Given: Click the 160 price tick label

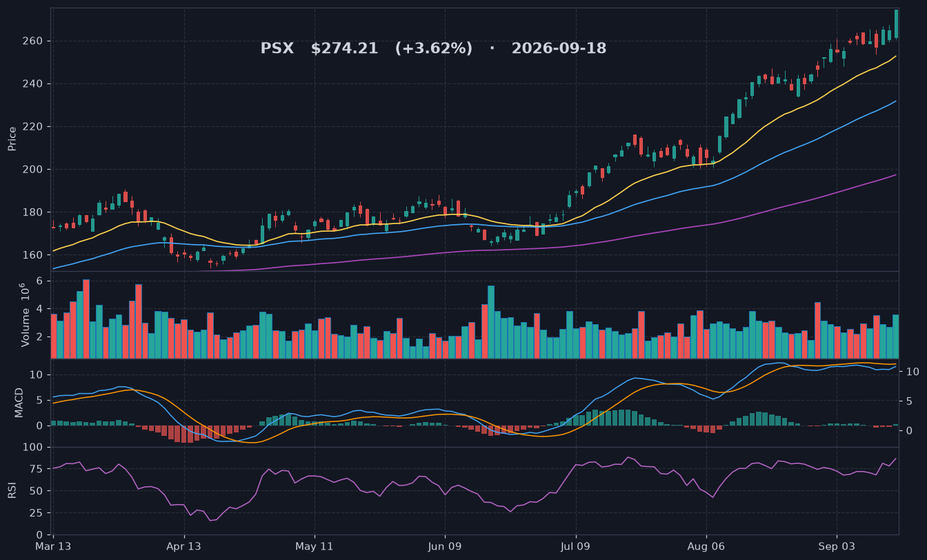Looking at the screenshot, I should click(x=34, y=255).
